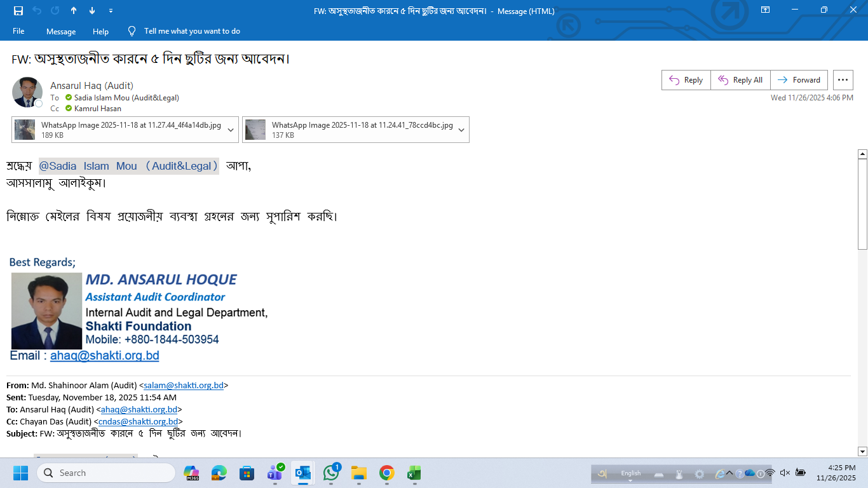
Task: Open more actions ellipsis menu
Action: click(x=843, y=80)
